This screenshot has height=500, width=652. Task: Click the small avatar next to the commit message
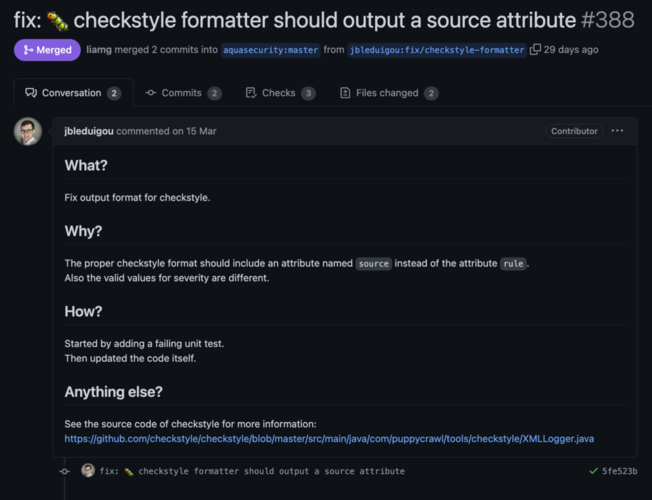tap(88, 470)
